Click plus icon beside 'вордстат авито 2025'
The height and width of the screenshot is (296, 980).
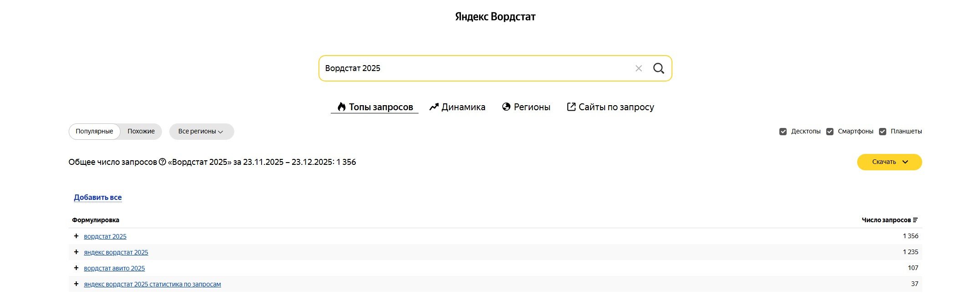pyautogui.click(x=76, y=268)
